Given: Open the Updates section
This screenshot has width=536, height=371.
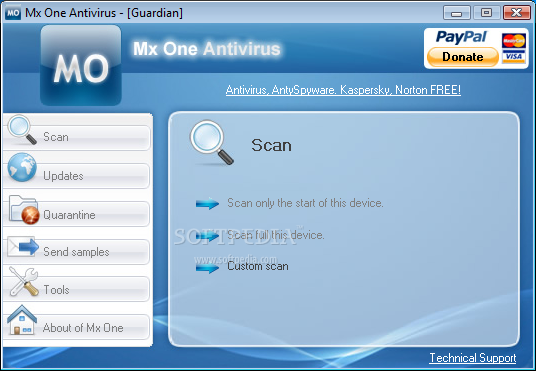Looking at the screenshot, I should click(x=77, y=176).
